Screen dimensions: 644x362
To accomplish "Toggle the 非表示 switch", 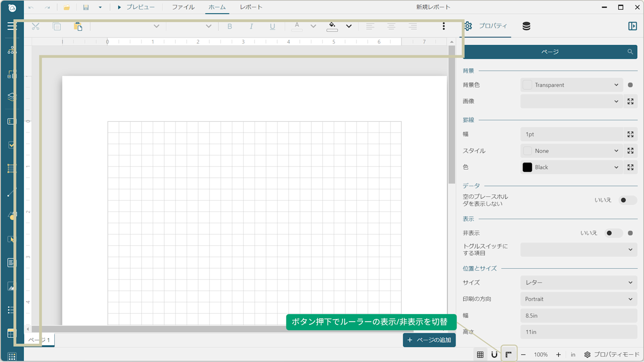I will [613, 233].
